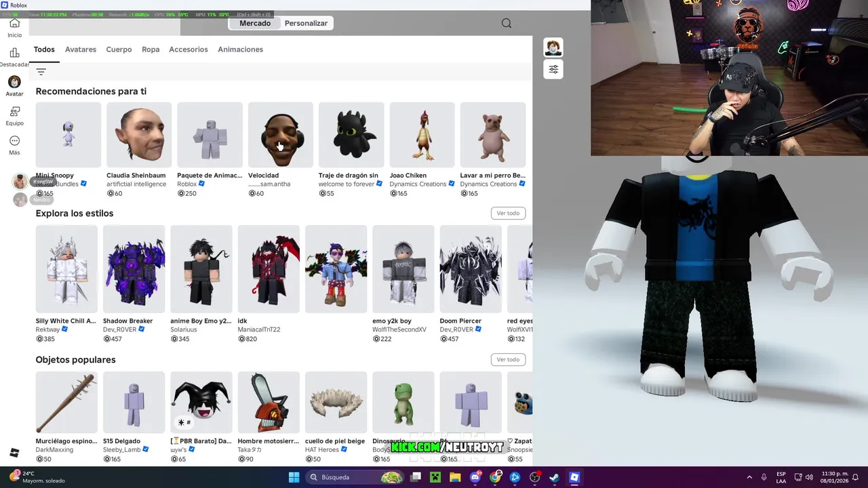Open File Explorer from the taskbar
Screen dimensions: 868x488
pyautogui.click(x=455, y=477)
